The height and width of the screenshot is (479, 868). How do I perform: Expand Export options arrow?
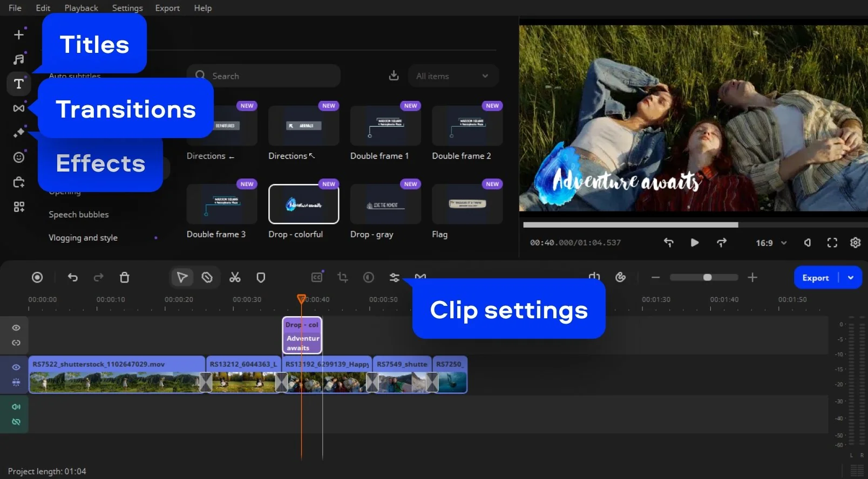coord(851,278)
